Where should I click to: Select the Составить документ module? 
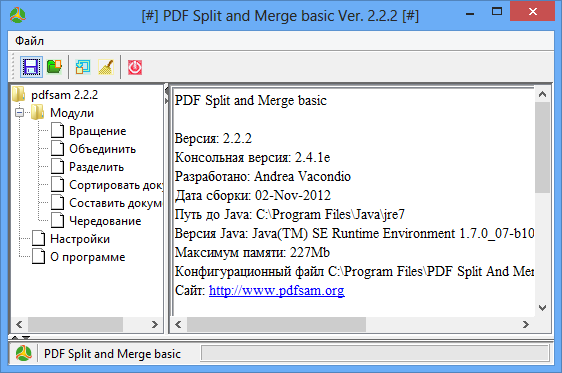click(x=116, y=203)
